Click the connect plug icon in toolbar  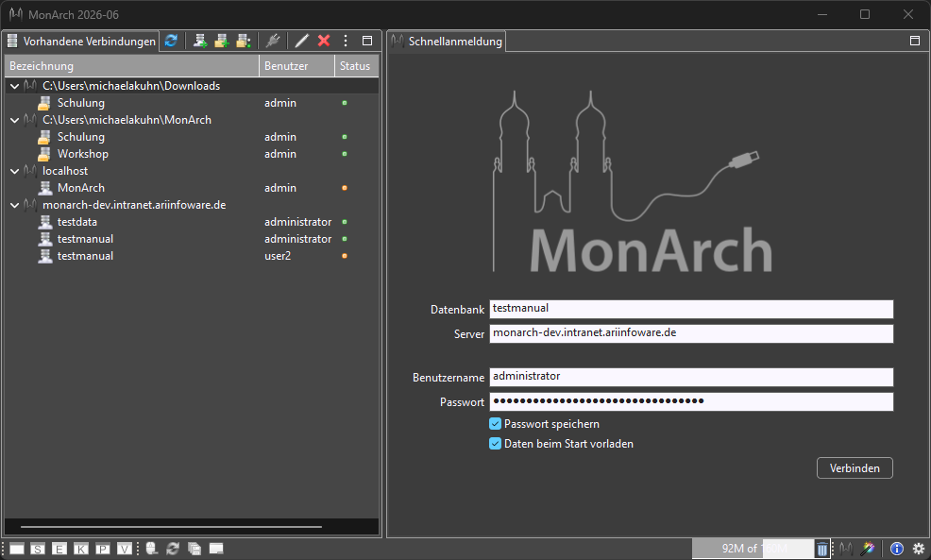tap(273, 41)
